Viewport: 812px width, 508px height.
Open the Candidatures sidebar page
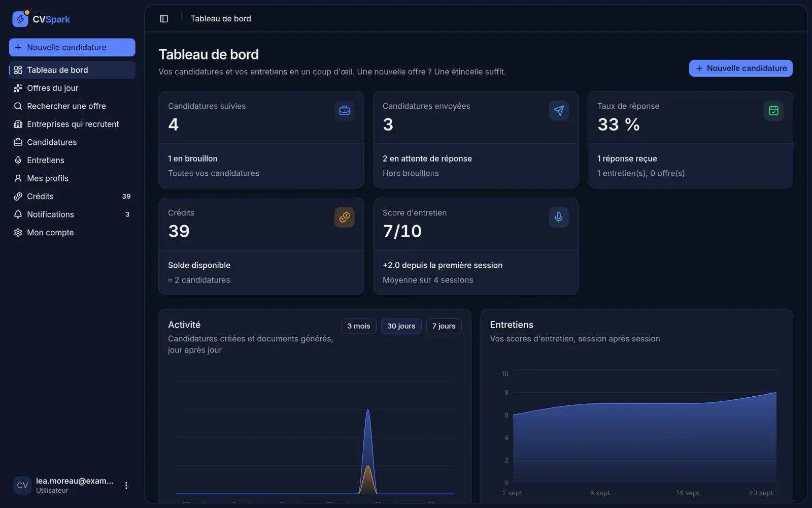tap(72, 142)
